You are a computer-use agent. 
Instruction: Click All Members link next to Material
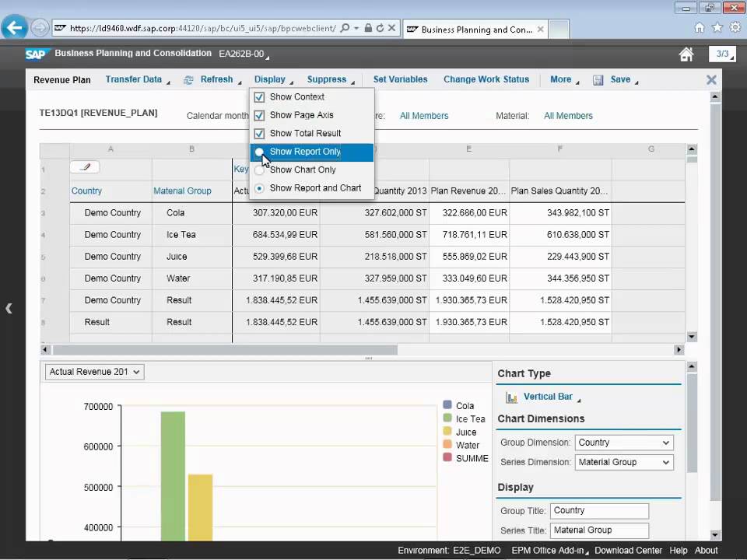(568, 116)
